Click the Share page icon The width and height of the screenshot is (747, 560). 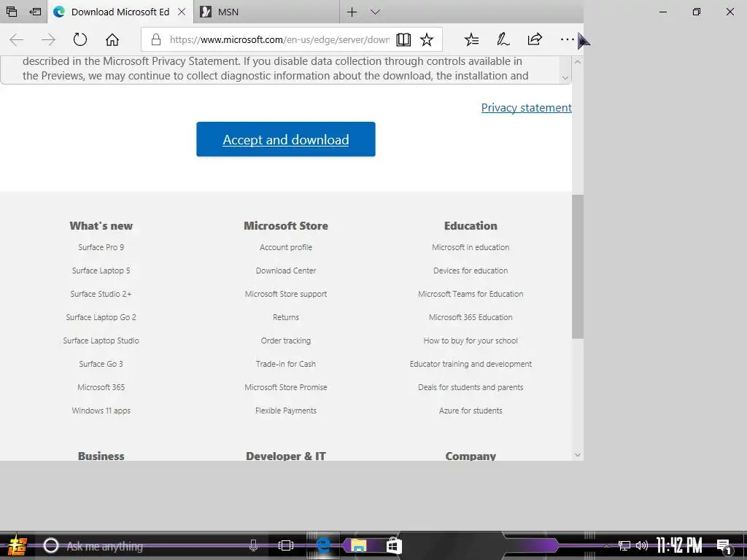535,39
